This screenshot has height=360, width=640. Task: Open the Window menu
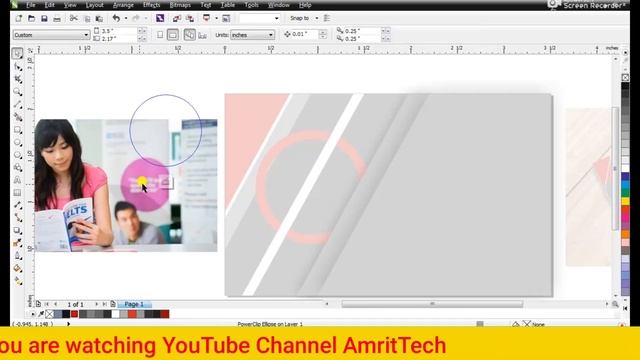pyautogui.click(x=279, y=5)
